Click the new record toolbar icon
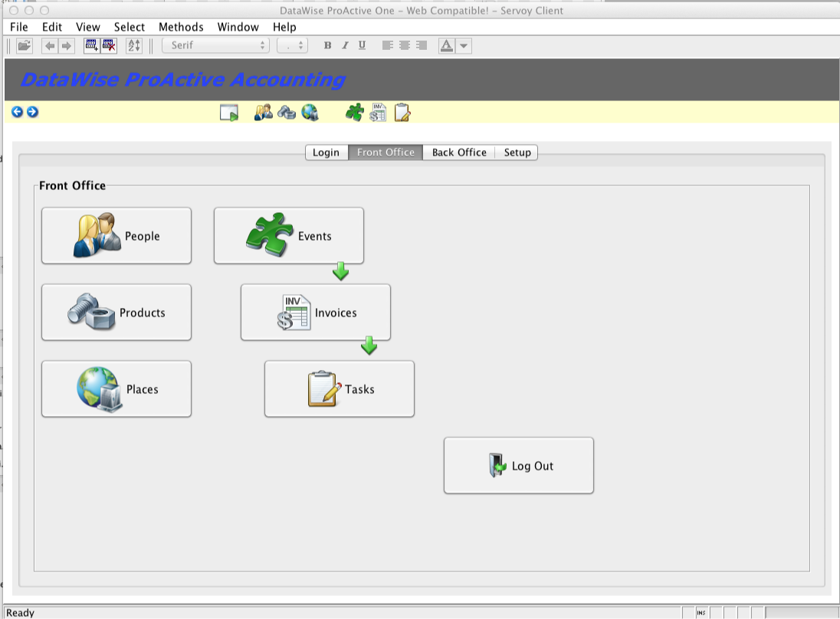Image resolution: width=840 pixels, height=619 pixels. point(92,45)
